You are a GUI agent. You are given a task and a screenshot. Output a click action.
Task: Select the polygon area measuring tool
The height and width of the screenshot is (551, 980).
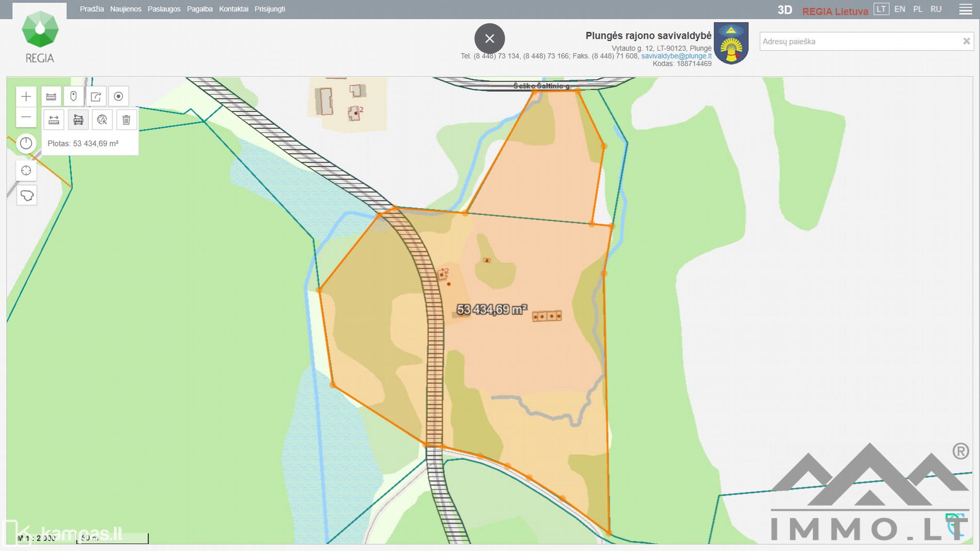(x=78, y=120)
